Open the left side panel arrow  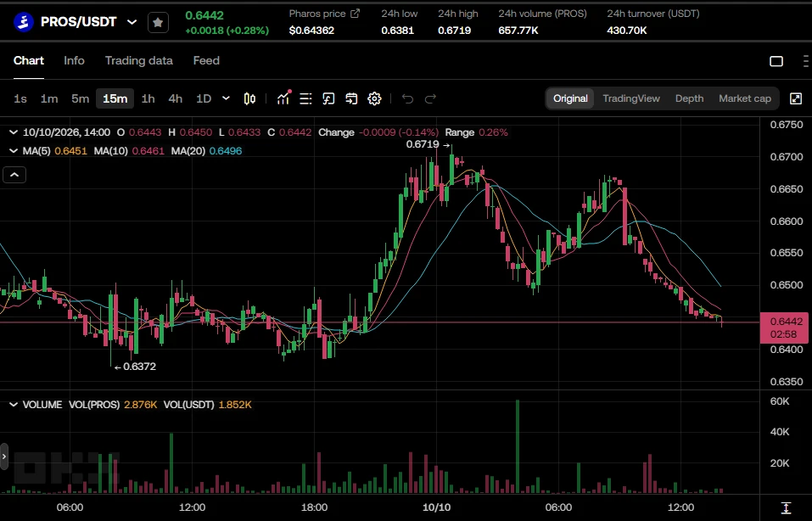point(4,457)
